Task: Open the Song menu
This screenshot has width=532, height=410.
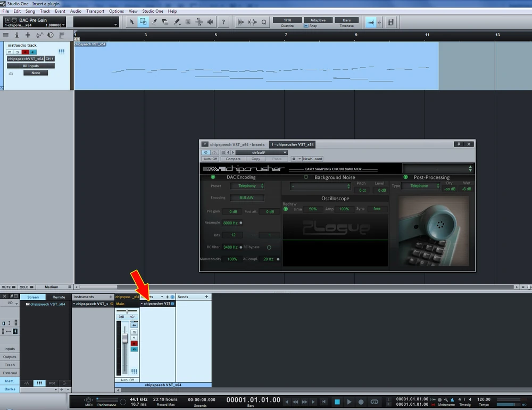Action: (x=30, y=11)
